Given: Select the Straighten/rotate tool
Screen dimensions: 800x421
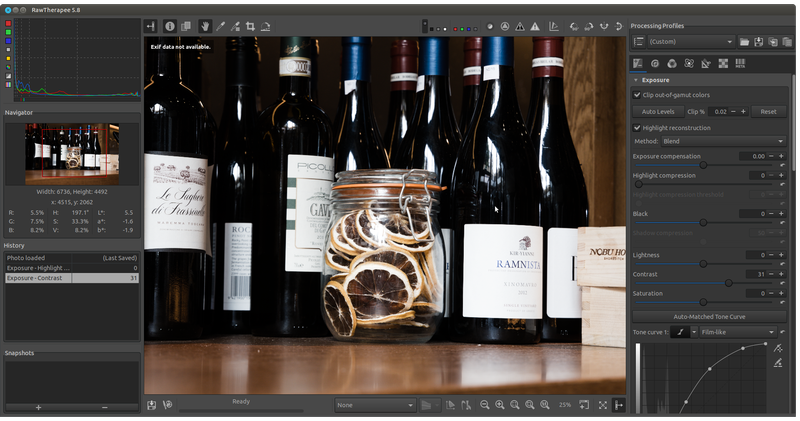Looking at the screenshot, I should pyautogui.click(x=265, y=27).
